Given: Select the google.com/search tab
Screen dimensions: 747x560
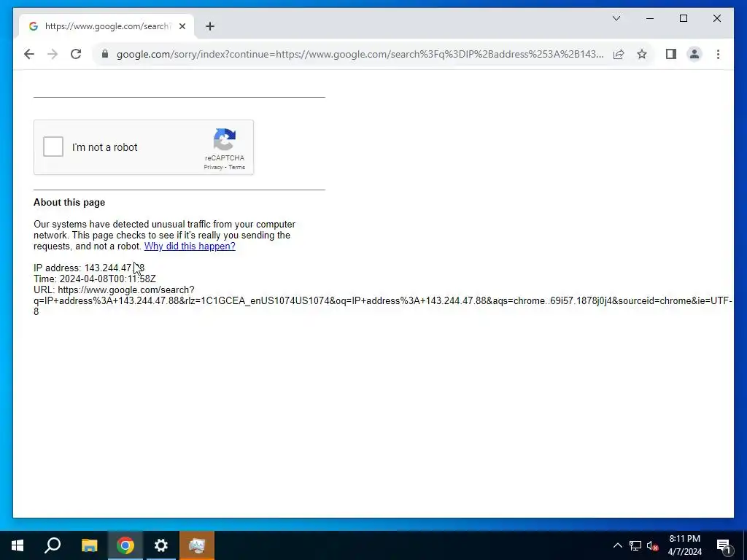Looking at the screenshot, I should 107,26.
